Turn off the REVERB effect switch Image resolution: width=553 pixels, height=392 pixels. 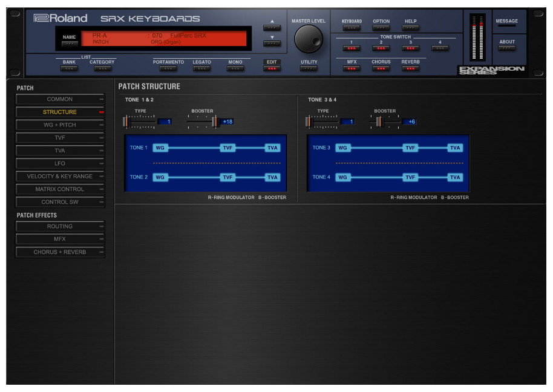[x=411, y=68]
